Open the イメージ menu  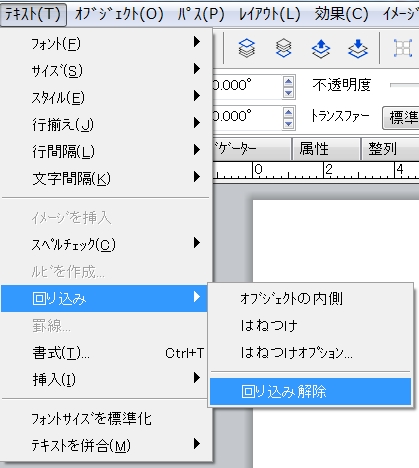point(400,14)
